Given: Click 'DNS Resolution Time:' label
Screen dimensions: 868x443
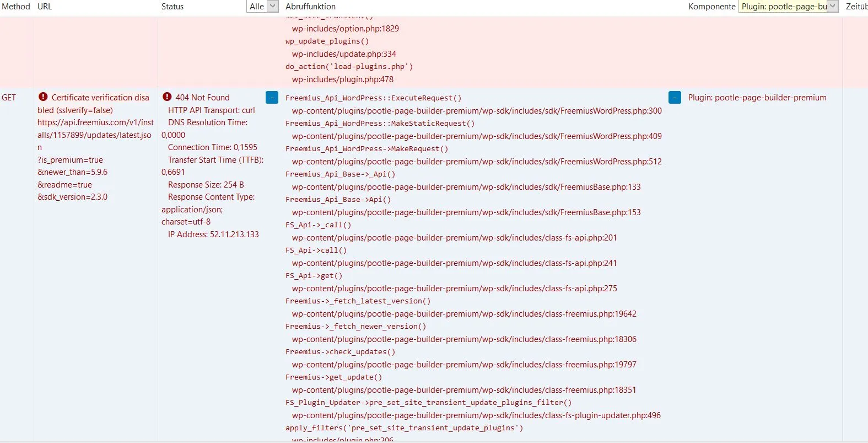Looking at the screenshot, I should coord(208,122).
